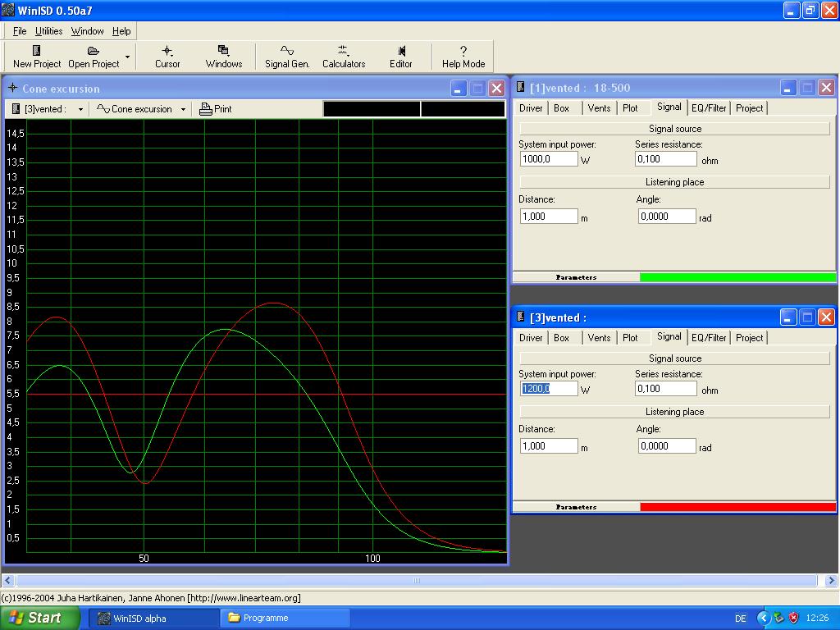This screenshot has height=630, width=840.
Task: Switch to EQ/Filter tab in [3]vented window
Action: click(x=708, y=338)
